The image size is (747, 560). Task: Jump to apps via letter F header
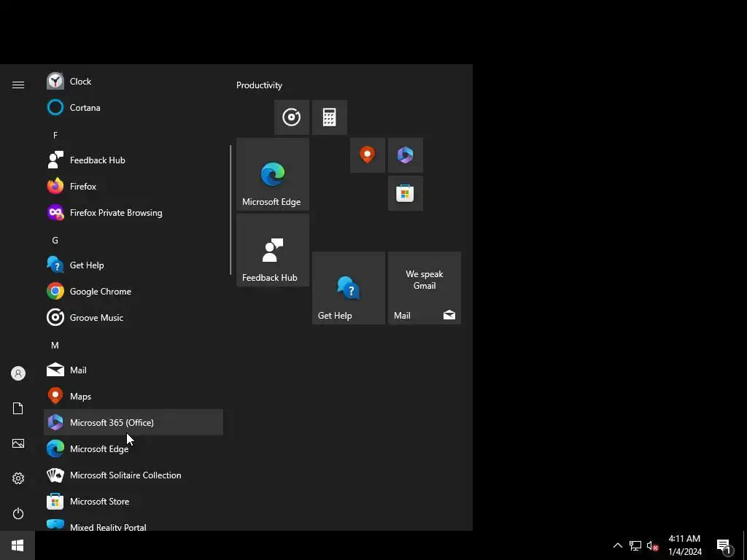pyautogui.click(x=55, y=135)
